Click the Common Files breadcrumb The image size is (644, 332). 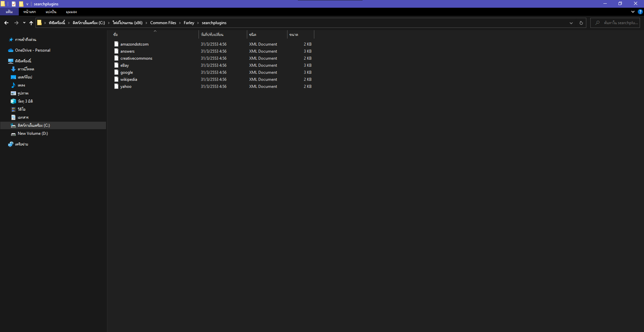click(163, 23)
